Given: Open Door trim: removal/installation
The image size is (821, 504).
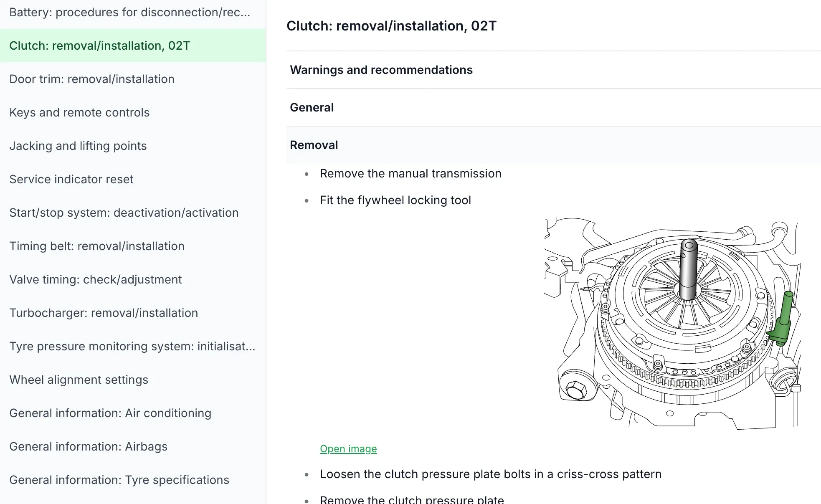Looking at the screenshot, I should click(x=133, y=79).
